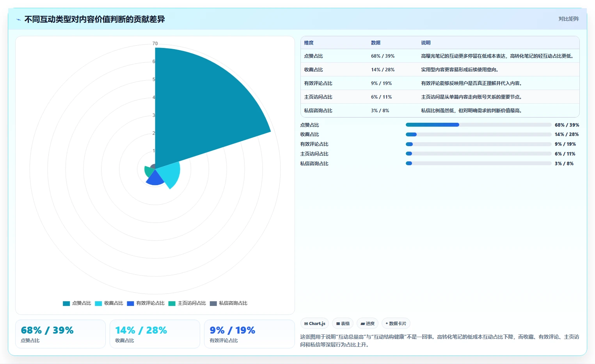Click table cell 收藏占比

pyautogui.click(x=314, y=70)
